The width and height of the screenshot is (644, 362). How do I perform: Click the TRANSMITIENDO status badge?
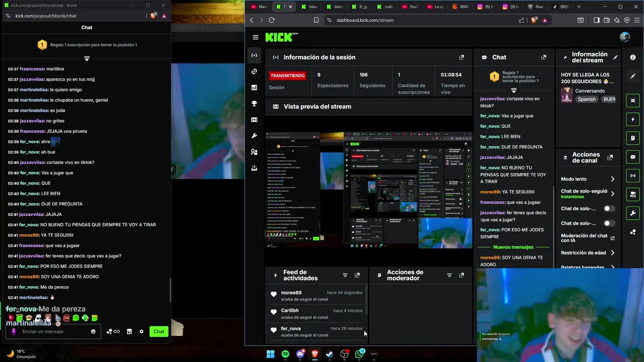(287, 75)
